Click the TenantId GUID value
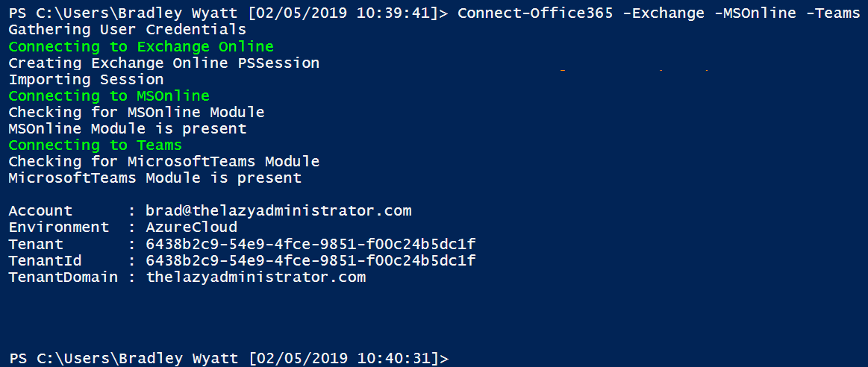868x367 pixels. (310, 261)
